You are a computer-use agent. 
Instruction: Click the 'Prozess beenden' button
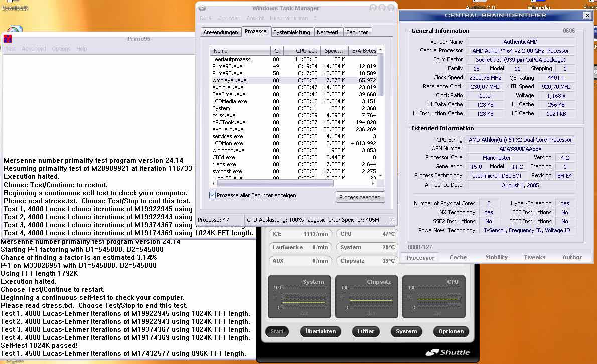coord(360,197)
